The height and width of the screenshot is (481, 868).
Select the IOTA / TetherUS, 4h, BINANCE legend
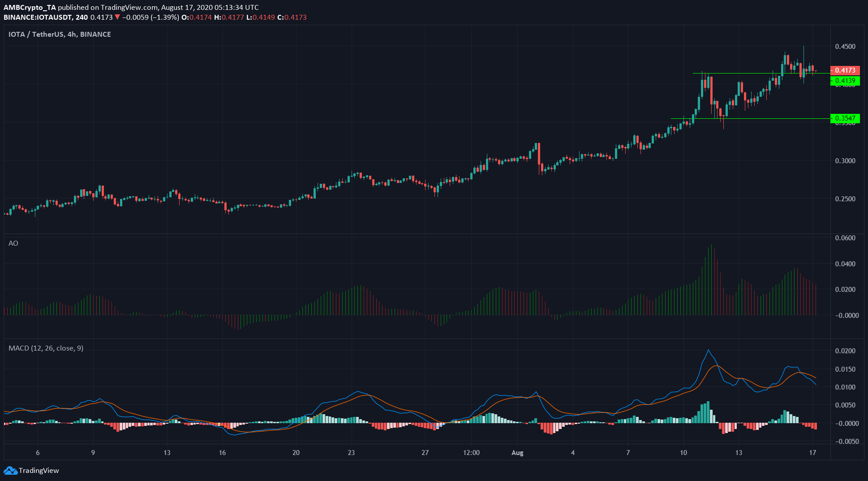[60, 34]
